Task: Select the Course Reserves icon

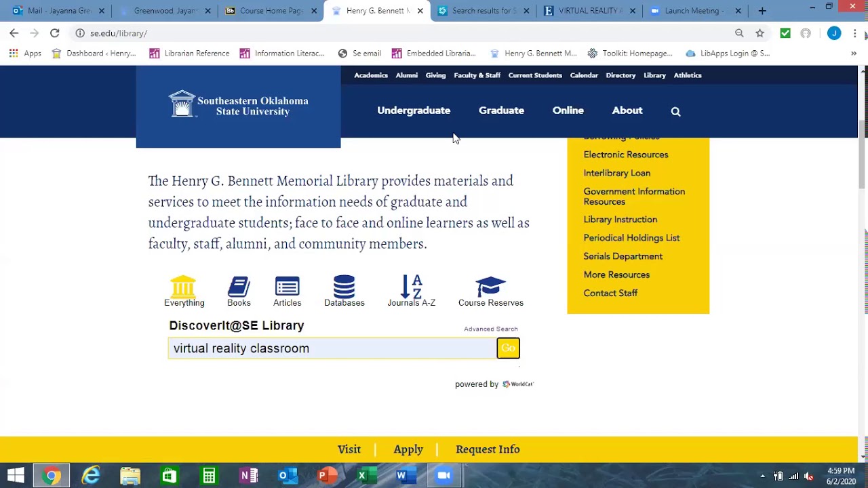Action: [490, 291]
